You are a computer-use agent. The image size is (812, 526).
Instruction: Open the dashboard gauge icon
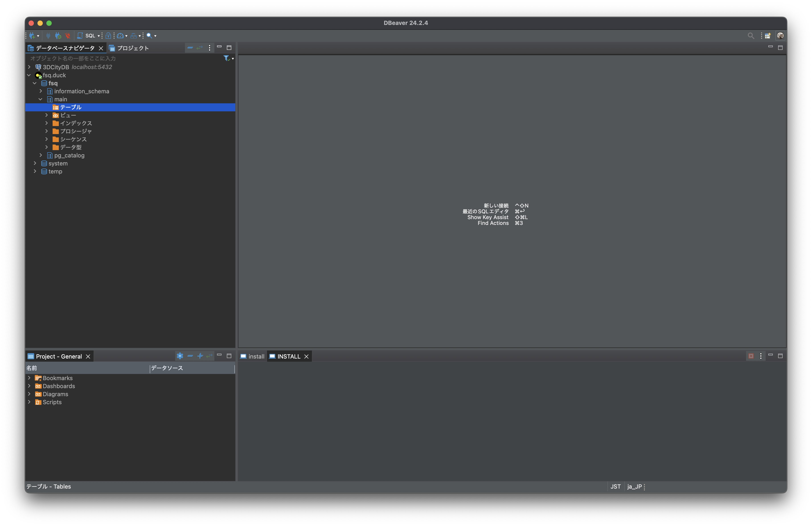pos(120,35)
